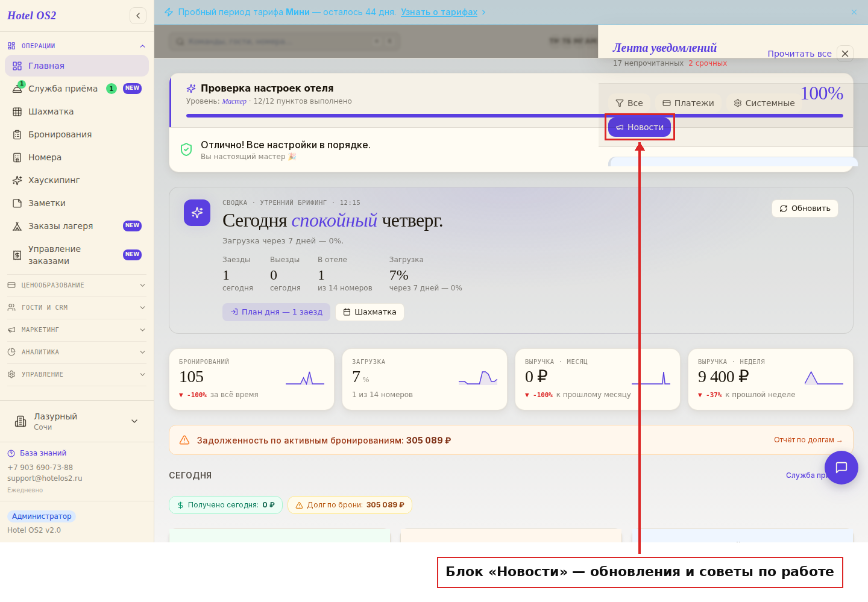Open the ВЫРУЧКА МЕСЯЦ stat card
The height and width of the screenshot is (602, 868).
pos(597,380)
